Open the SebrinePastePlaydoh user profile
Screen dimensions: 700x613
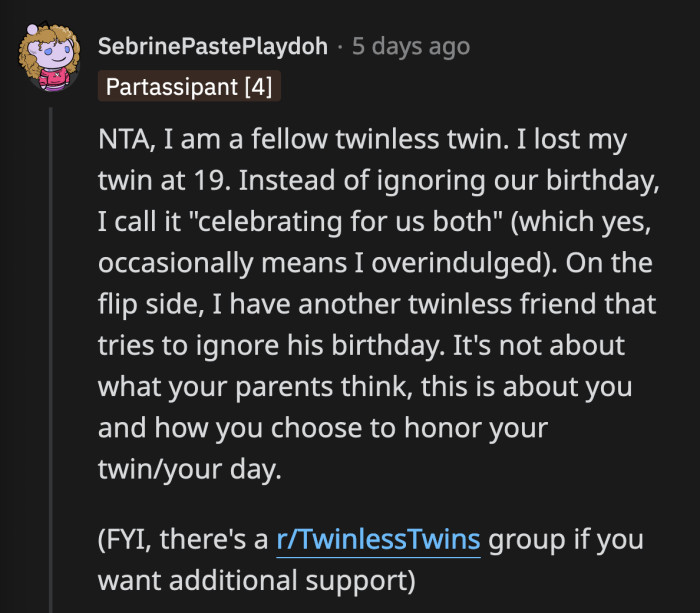click(x=212, y=47)
